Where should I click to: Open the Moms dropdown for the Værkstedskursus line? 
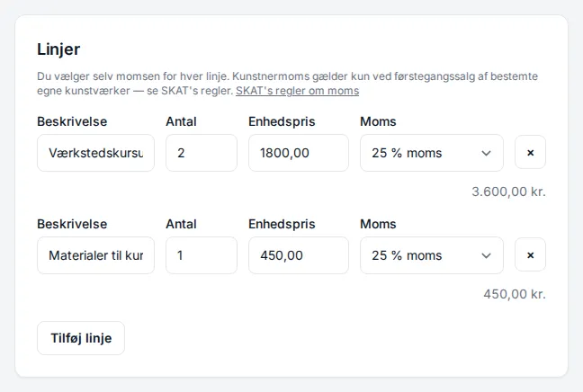pyautogui.click(x=432, y=153)
